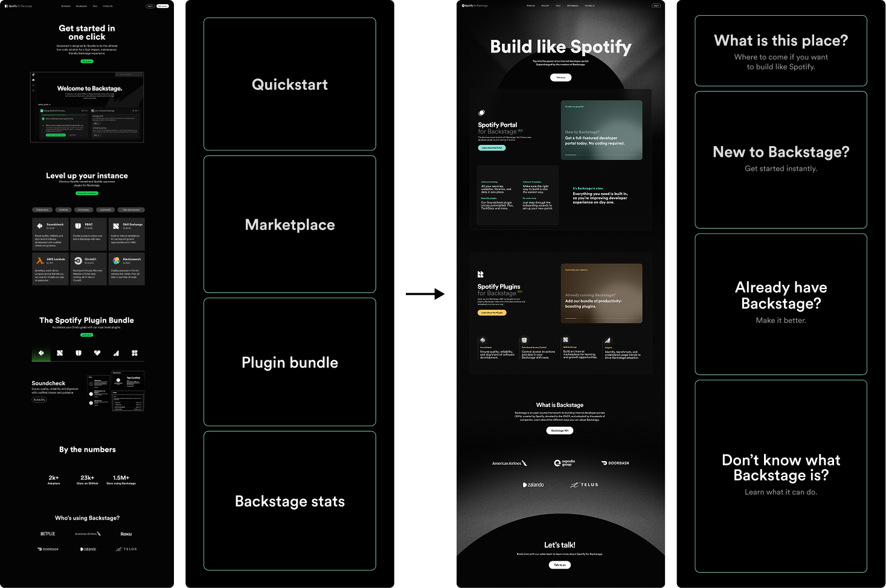
Task: Select the Soundcheck tab icon in Plugin Bundle
Action: (41, 353)
